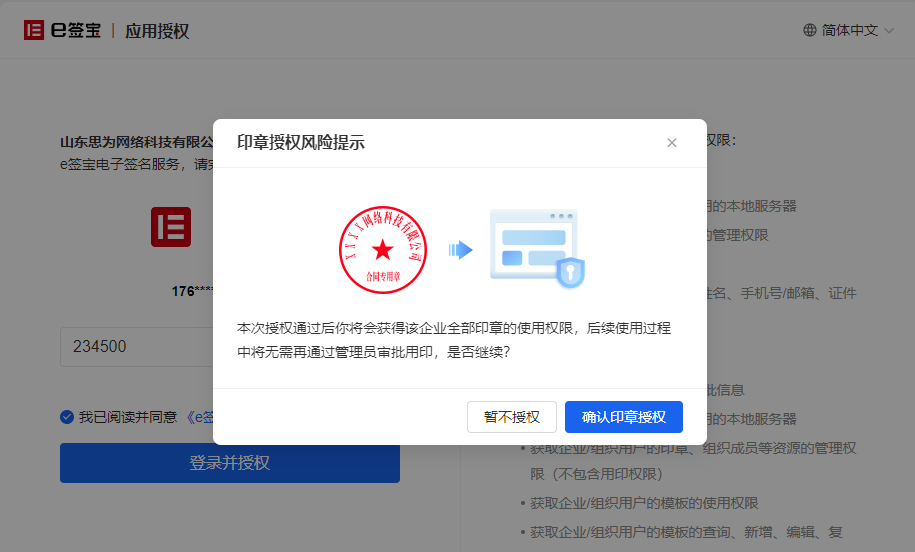Open the 简体中文 language dropdown
Image resolution: width=915 pixels, height=552 pixels.
(849, 31)
